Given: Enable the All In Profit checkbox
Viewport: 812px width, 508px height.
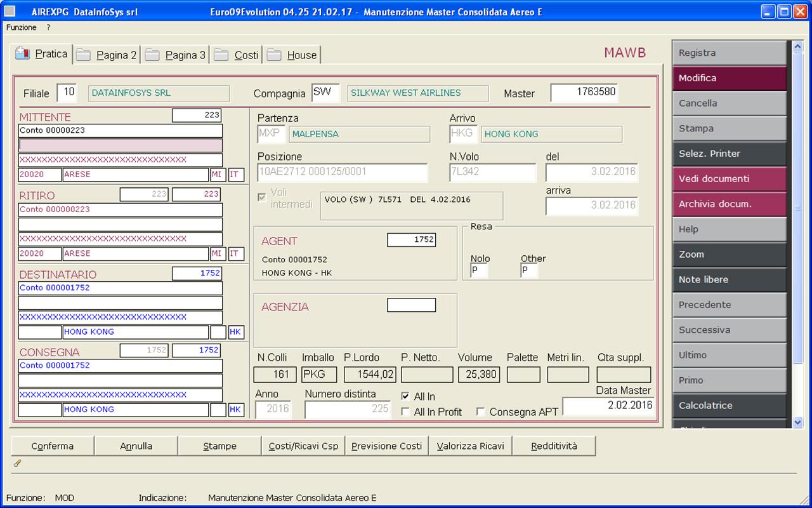Looking at the screenshot, I should [x=405, y=412].
